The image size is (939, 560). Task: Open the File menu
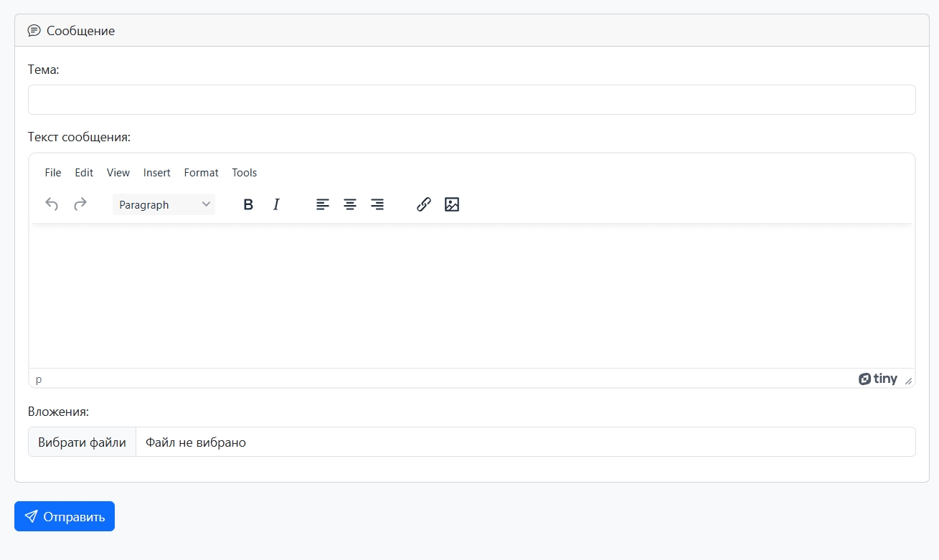(x=53, y=173)
